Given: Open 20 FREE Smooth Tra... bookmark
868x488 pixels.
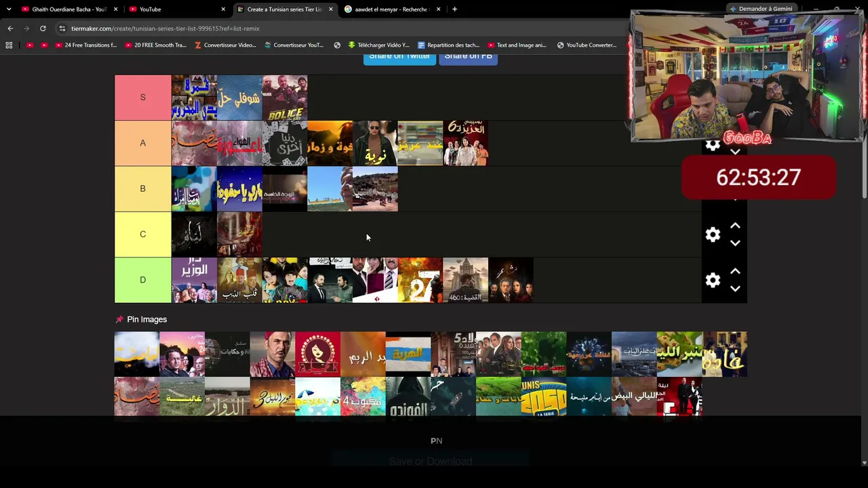Looking at the screenshot, I should coord(155,45).
